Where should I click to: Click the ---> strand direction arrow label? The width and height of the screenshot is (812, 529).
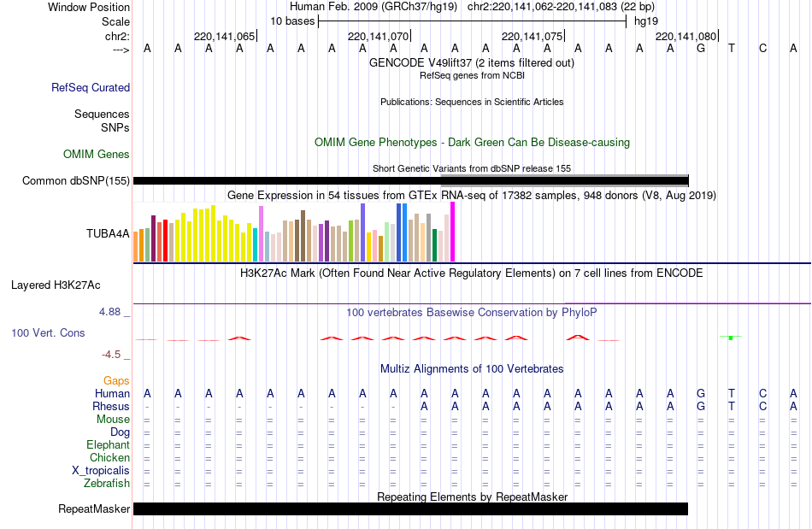(x=121, y=50)
